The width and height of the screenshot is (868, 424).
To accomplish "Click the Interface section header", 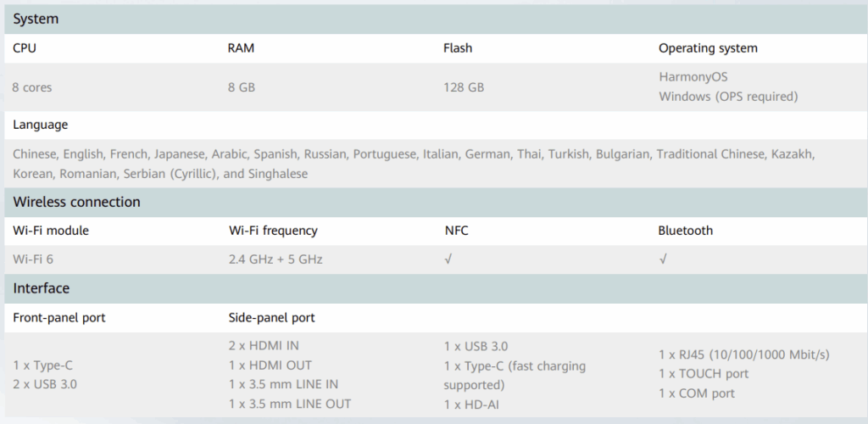I will [41, 288].
